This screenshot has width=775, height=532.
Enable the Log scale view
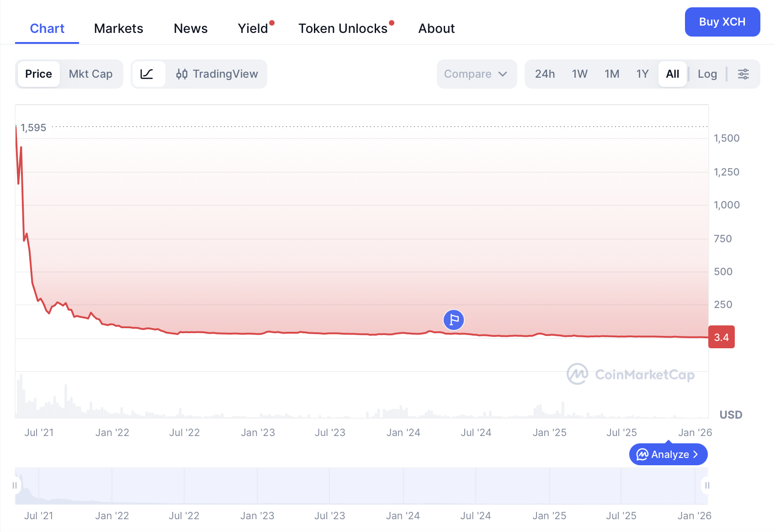(x=707, y=74)
